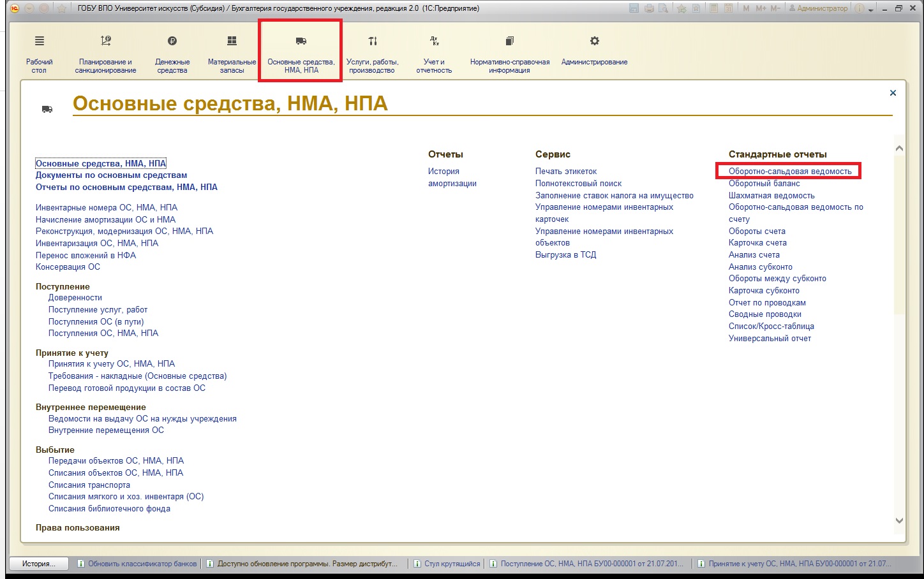Expand dropdown arrow next to info icon
The width and height of the screenshot is (924, 579).
point(871,9)
